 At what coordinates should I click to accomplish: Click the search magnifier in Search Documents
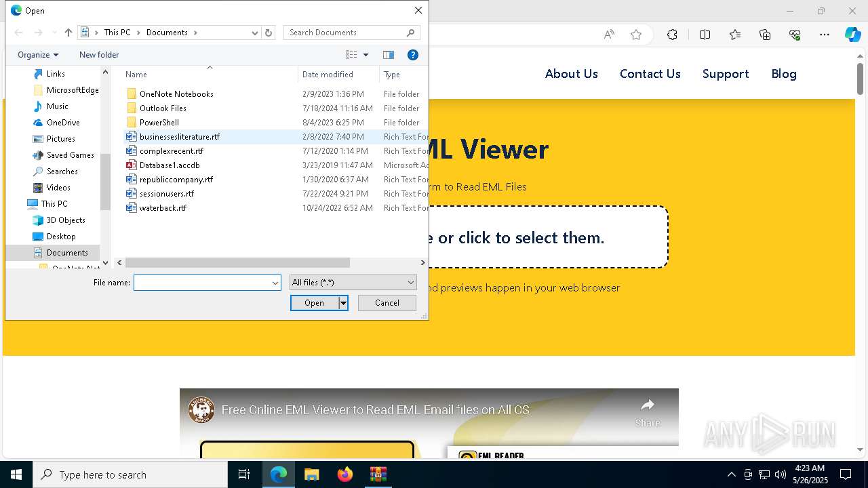pos(410,33)
